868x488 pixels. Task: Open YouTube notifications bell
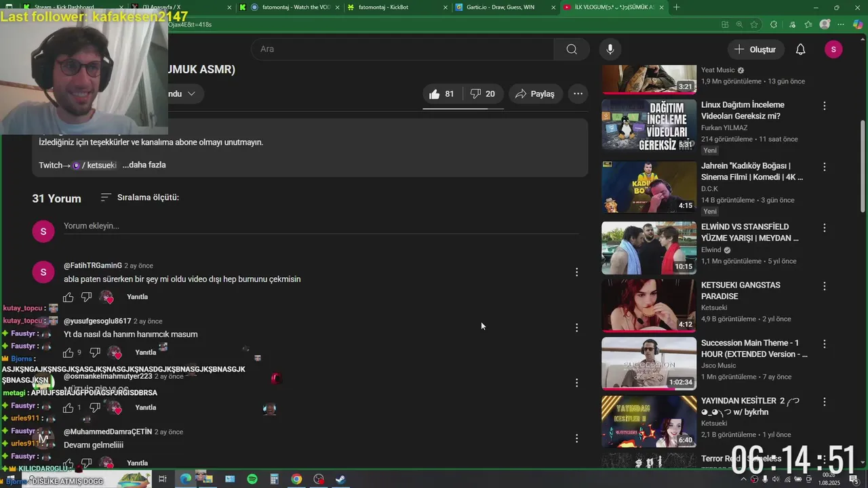click(800, 49)
